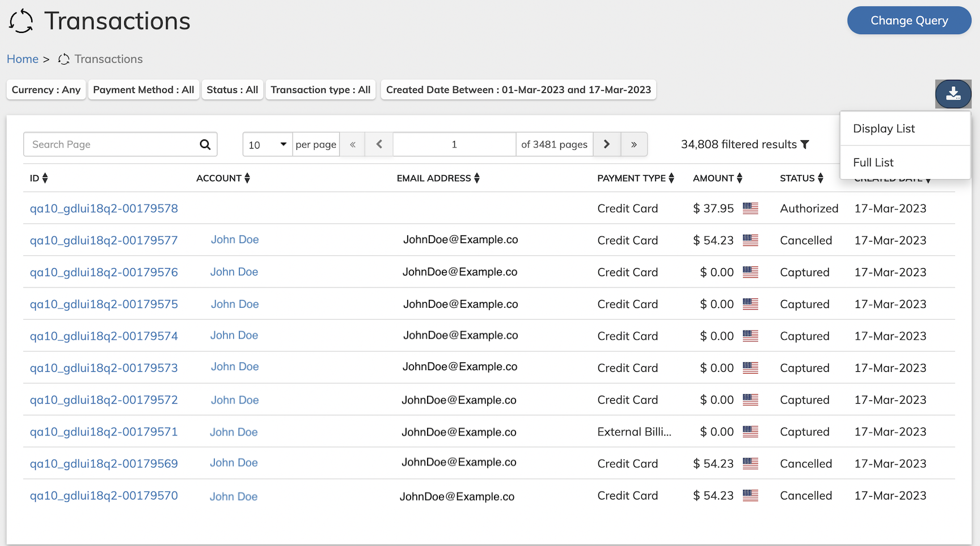Open transaction qa10_gdlui18q2-00179574

pos(104,336)
